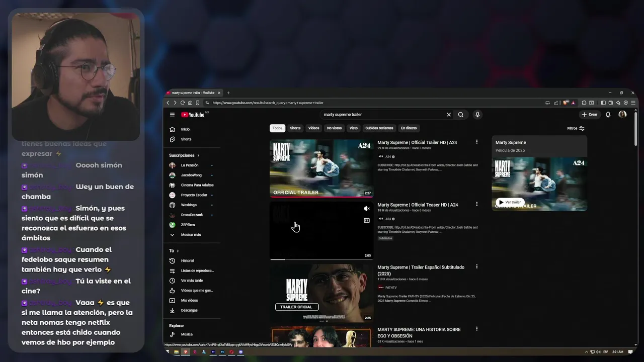The height and width of the screenshot is (362, 644).
Task: Open the Trailer Español Subtitulado thumbnail
Action: pyautogui.click(x=321, y=293)
